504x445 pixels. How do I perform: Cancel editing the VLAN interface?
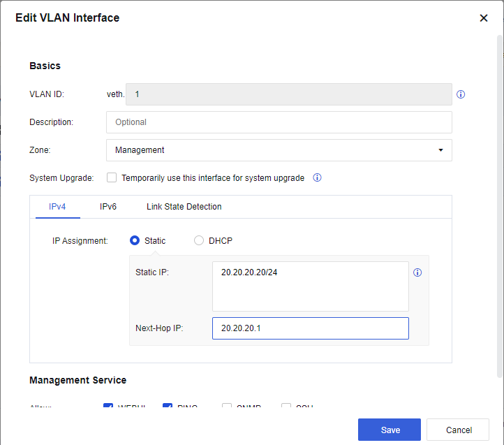pyautogui.click(x=458, y=430)
